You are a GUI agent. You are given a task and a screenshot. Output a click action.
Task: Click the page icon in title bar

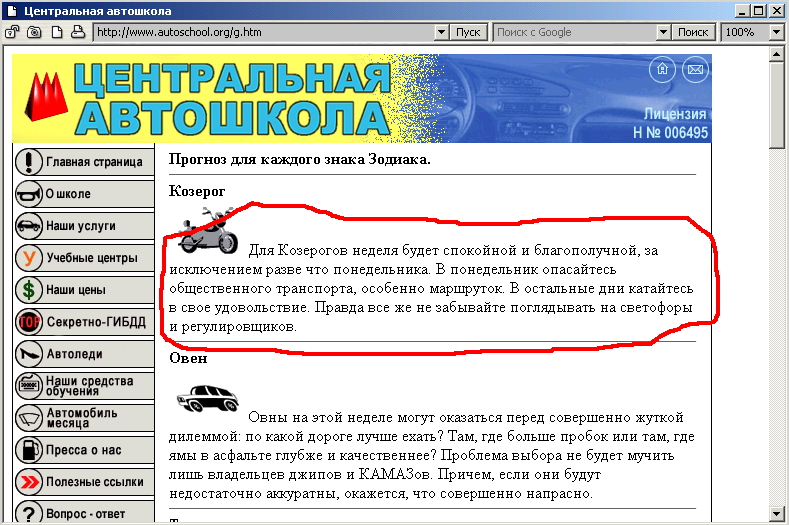12,11
